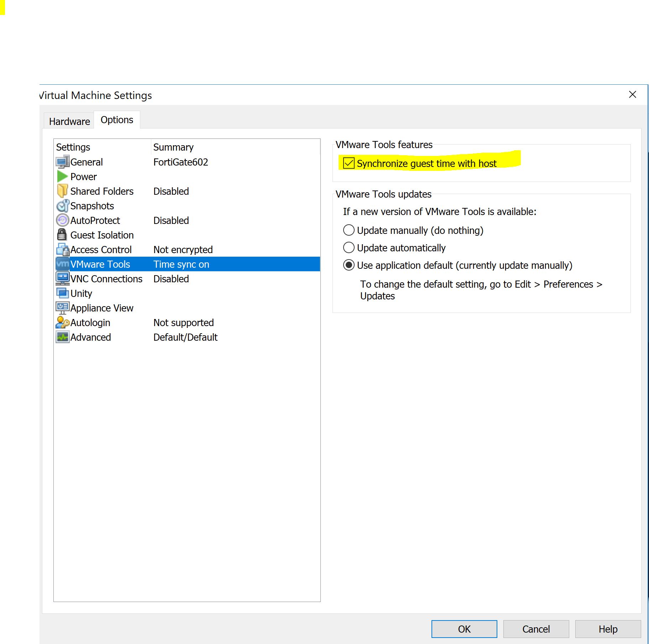Screen dimensions: 649x644
Task: Click the Guest Isolation padlock icon
Action: pos(62,235)
